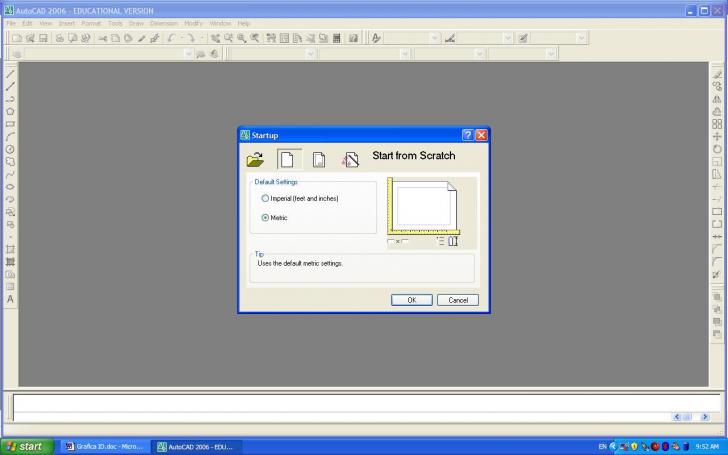Select the Construction Line tool
The height and width of the screenshot is (455, 728).
click(x=10, y=86)
